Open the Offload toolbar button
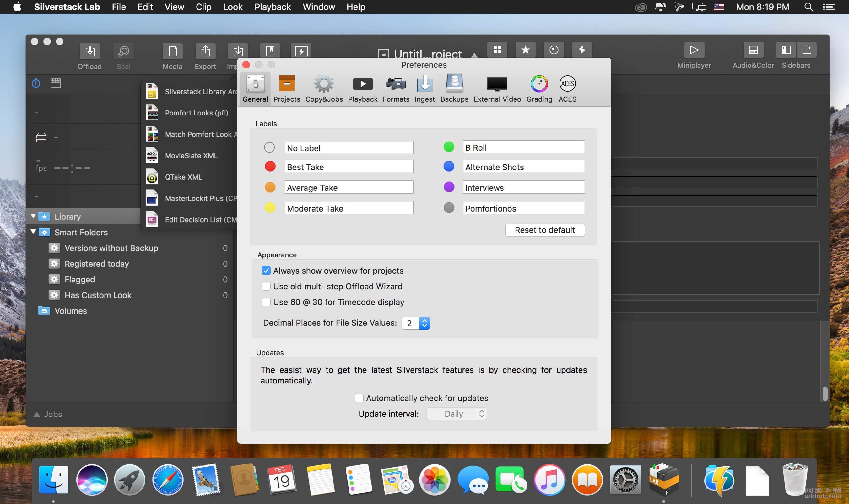Image resolution: width=849 pixels, height=504 pixels. point(90,51)
